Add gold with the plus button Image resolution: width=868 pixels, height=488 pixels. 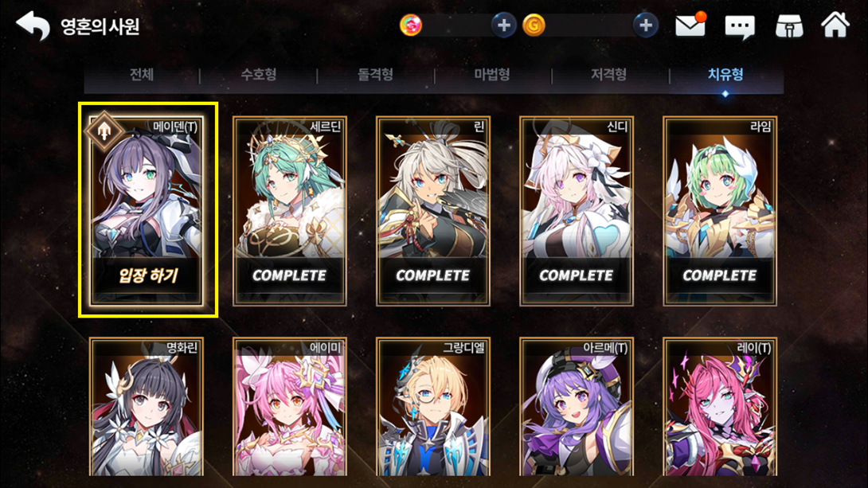click(646, 25)
